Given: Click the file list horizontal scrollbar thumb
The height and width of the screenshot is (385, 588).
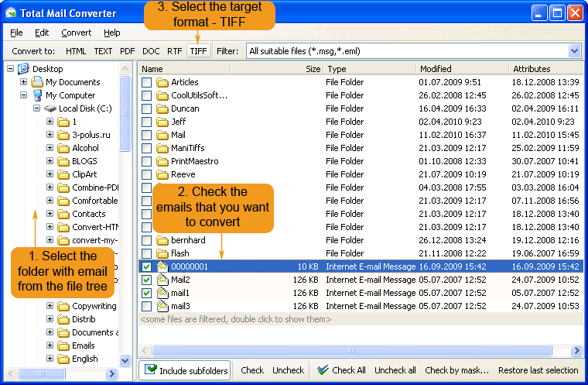Looking at the screenshot, I should [352, 350].
